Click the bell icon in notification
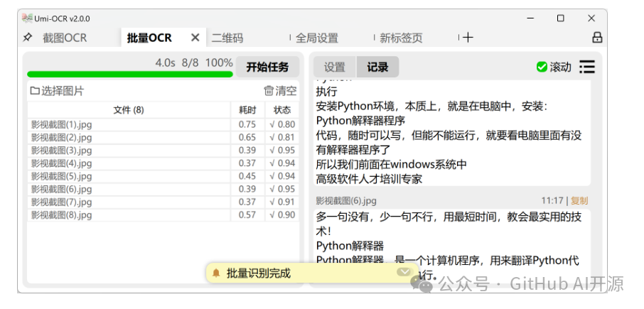Screen dimensions: 644x309 216,273
